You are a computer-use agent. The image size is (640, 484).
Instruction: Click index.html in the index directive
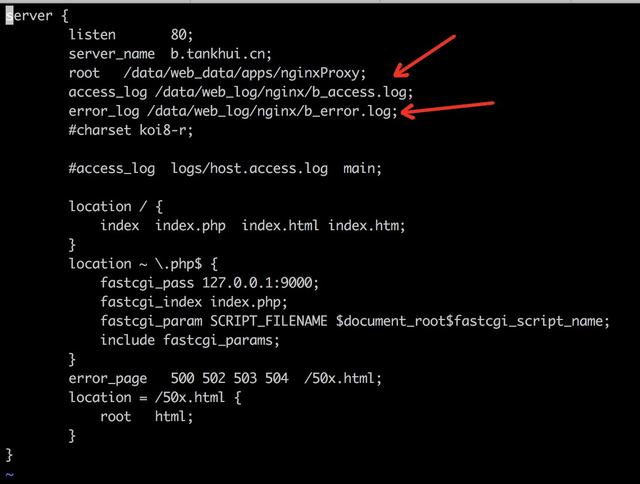point(280,226)
